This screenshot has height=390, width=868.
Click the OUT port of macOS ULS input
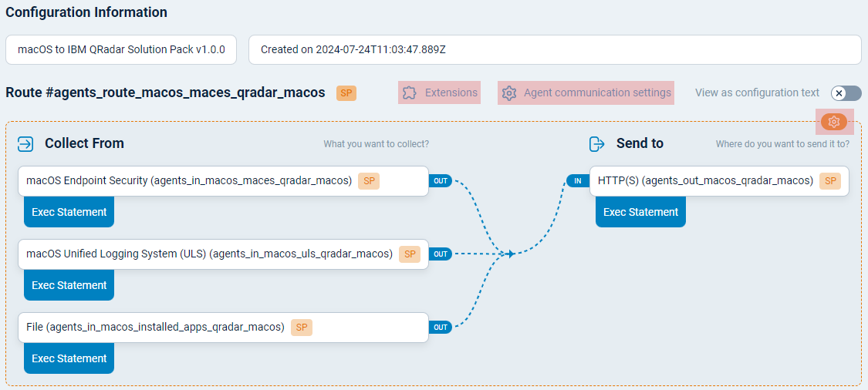coord(440,254)
